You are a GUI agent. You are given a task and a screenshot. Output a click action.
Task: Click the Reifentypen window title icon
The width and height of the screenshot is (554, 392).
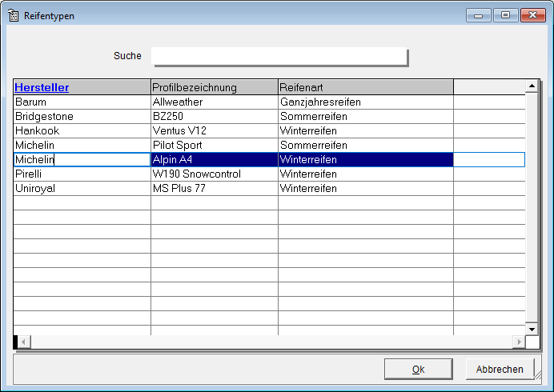point(14,15)
